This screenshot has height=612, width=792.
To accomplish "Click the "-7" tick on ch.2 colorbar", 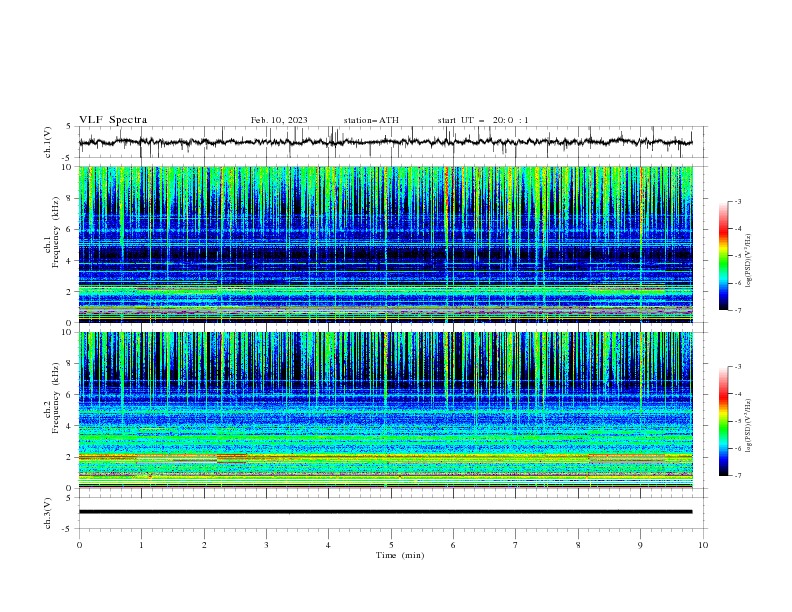I will click(x=737, y=476).
